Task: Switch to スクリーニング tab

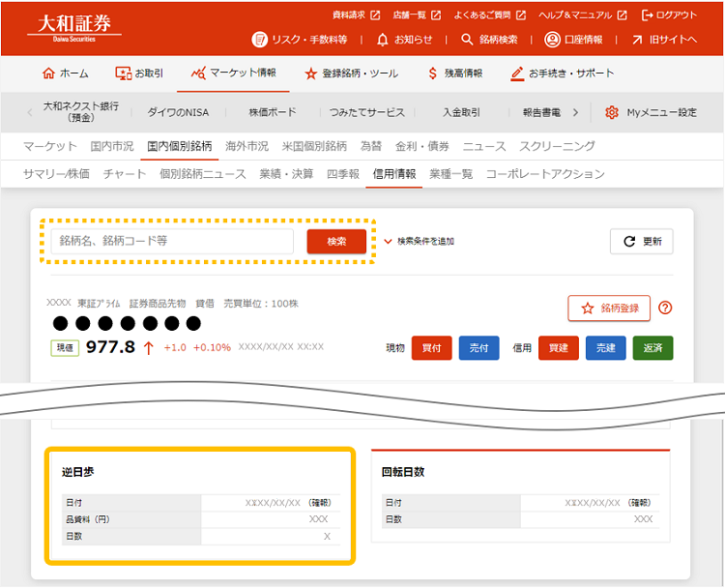Action: click(x=557, y=146)
